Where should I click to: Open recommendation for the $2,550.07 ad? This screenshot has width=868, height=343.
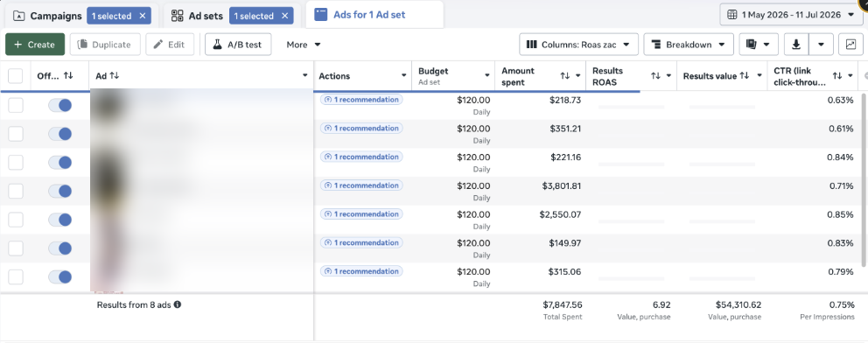(361, 214)
